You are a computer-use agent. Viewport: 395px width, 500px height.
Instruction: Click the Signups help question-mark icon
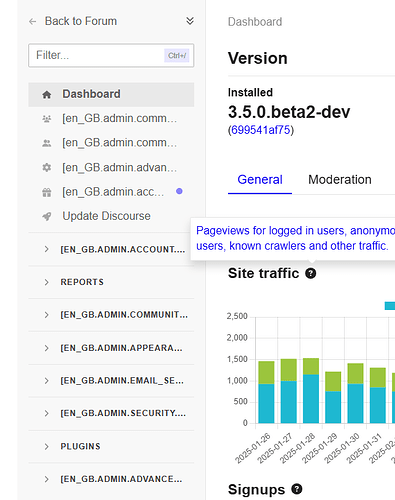pyautogui.click(x=297, y=489)
